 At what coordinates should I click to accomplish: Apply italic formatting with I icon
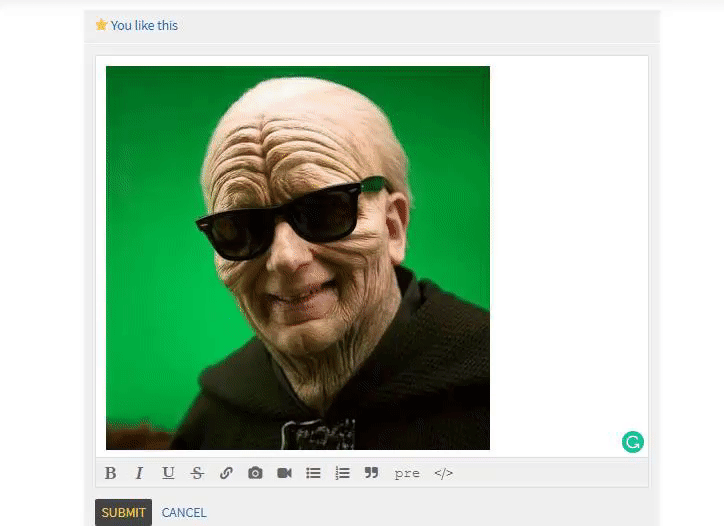click(x=139, y=473)
